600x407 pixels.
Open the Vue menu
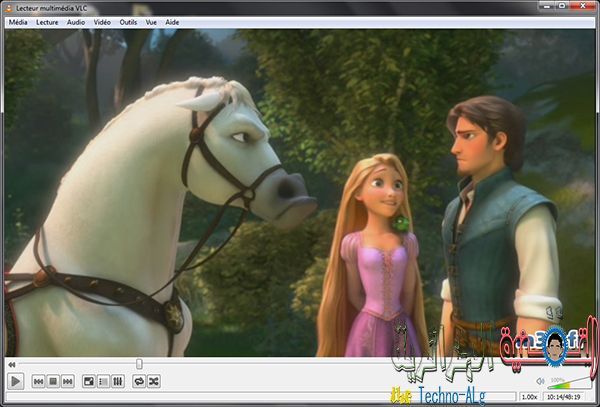pyautogui.click(x=151, y=22)
